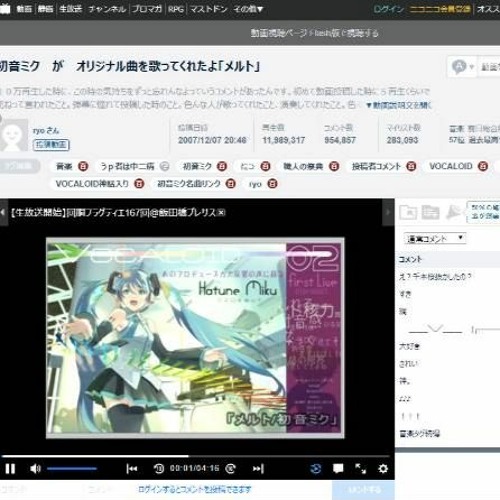
Task: Open dictionary icon beside VOCALOID神話入り tag
Action: [x=139, y=184]
